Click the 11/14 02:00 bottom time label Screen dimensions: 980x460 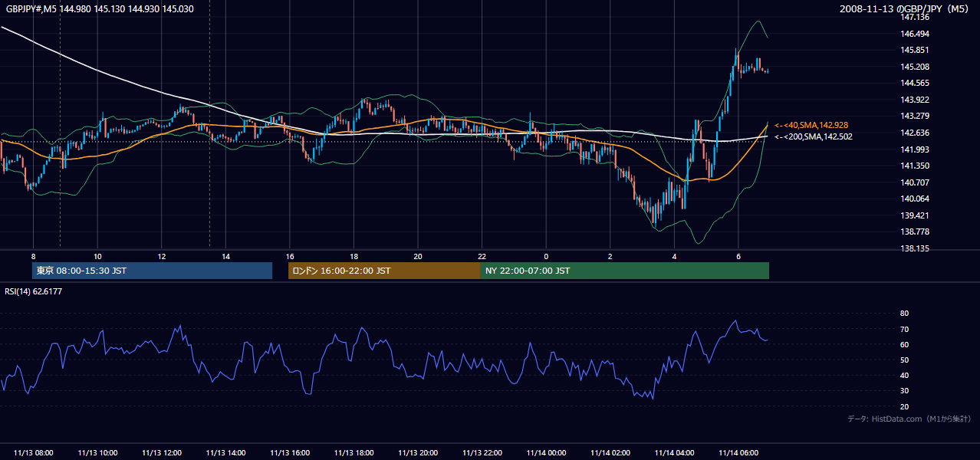coord(610,452)
